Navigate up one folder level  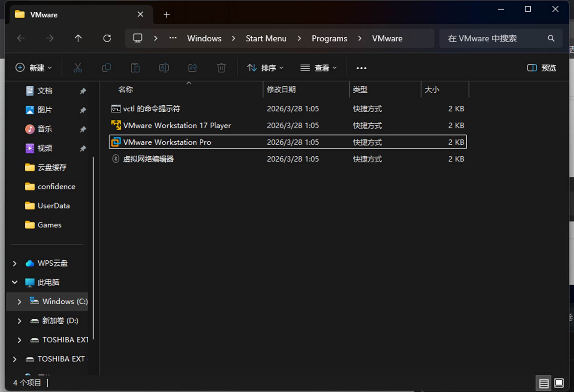tap(78, 38)
